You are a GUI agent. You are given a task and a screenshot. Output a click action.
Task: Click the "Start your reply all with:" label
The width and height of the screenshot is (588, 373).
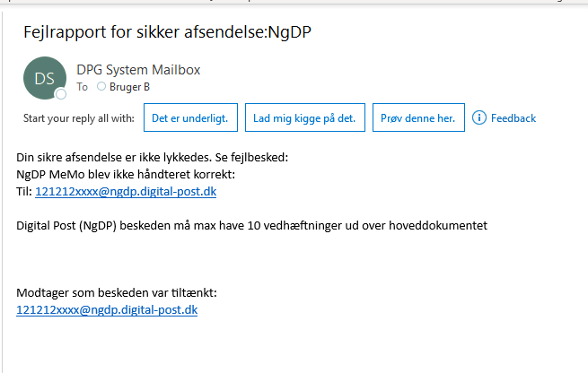tap(78, 117)
